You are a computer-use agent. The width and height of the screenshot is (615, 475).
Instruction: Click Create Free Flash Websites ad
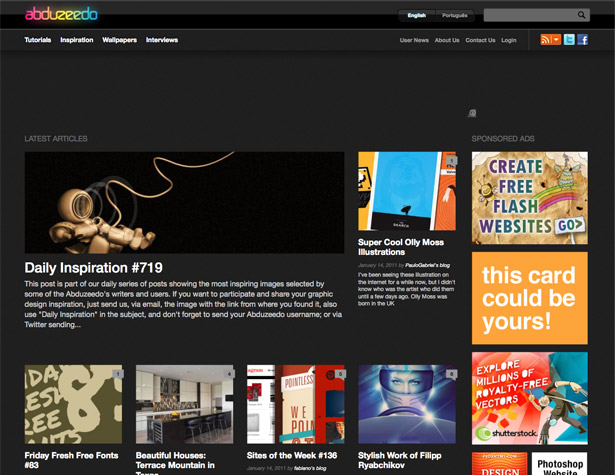point(530,198)
